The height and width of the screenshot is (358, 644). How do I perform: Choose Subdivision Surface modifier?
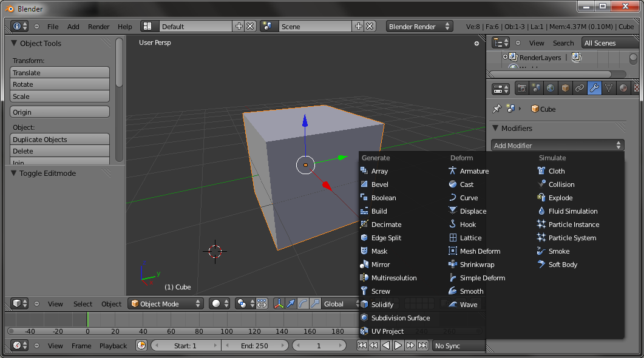[x=400, y=318]
